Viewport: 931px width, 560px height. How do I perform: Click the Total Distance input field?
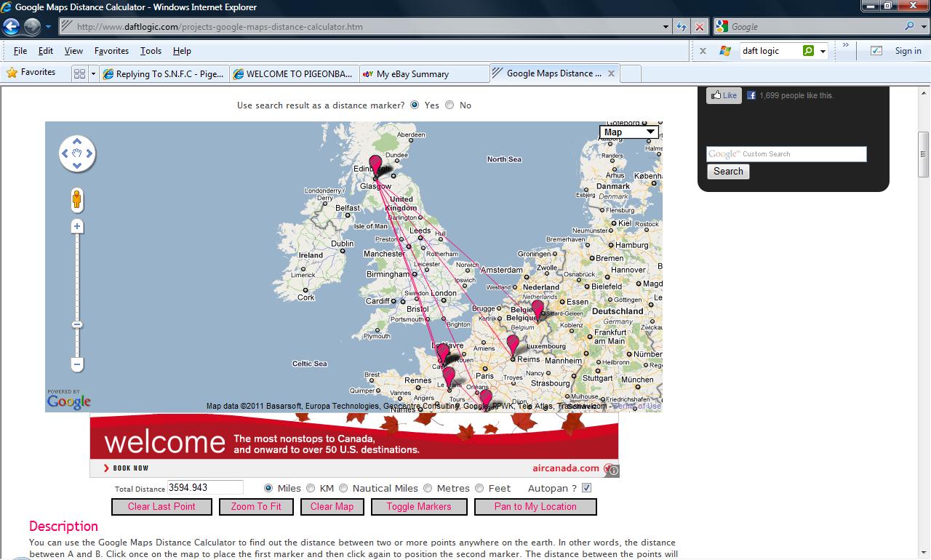pos(205,488)
